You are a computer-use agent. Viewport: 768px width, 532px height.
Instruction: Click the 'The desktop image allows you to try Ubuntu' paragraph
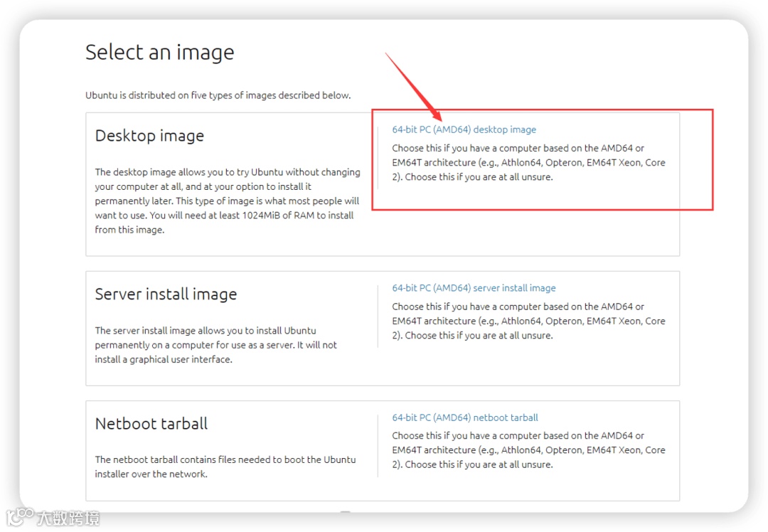228,201
